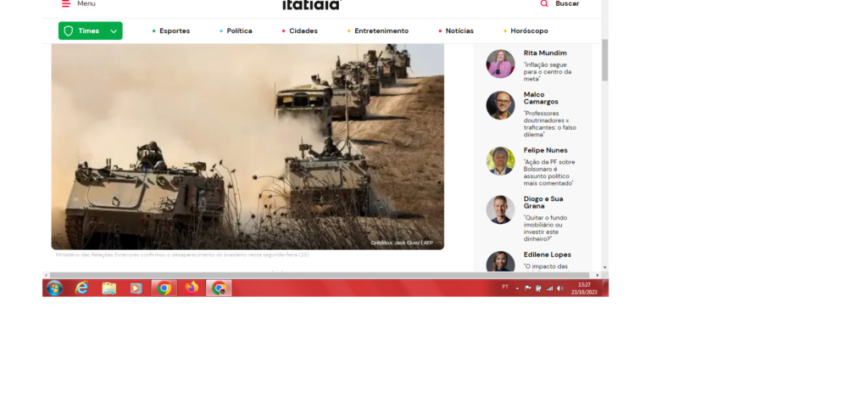868x413 pixels.
Task: Click the Windows Start button
Action: [x=54, y=288]
